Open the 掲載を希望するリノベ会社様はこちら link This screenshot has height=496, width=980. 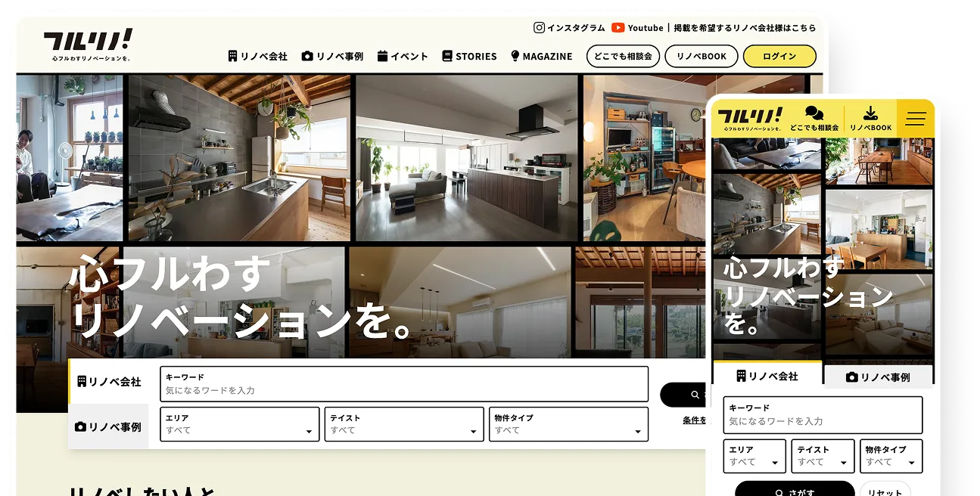(x=745, y=27)
